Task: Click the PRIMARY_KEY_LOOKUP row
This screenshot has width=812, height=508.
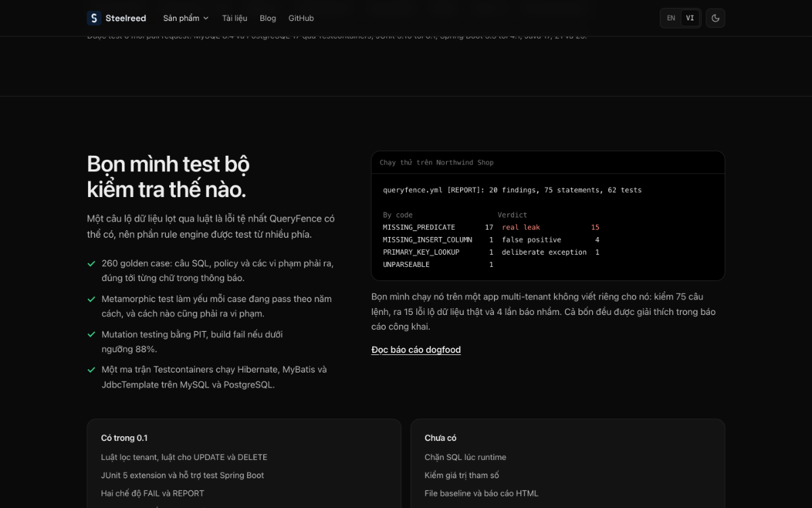Action: coord(491,252)
